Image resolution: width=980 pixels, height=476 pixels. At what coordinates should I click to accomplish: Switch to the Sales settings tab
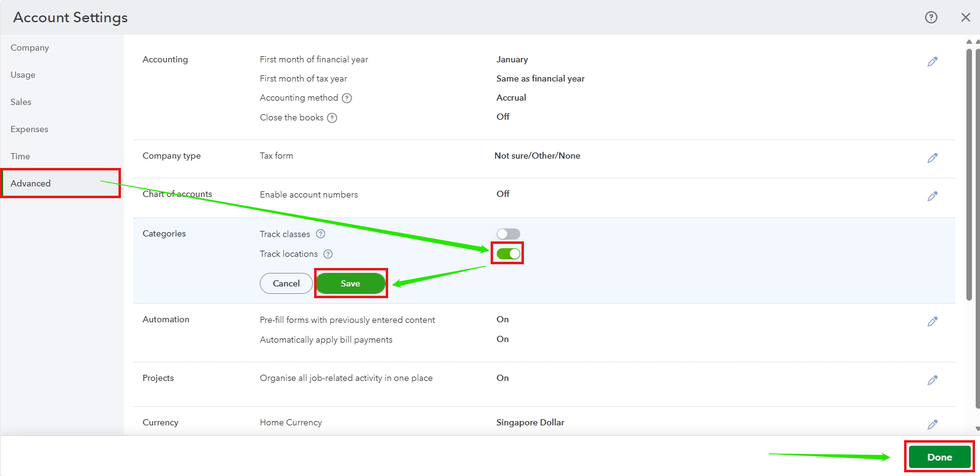21,102
